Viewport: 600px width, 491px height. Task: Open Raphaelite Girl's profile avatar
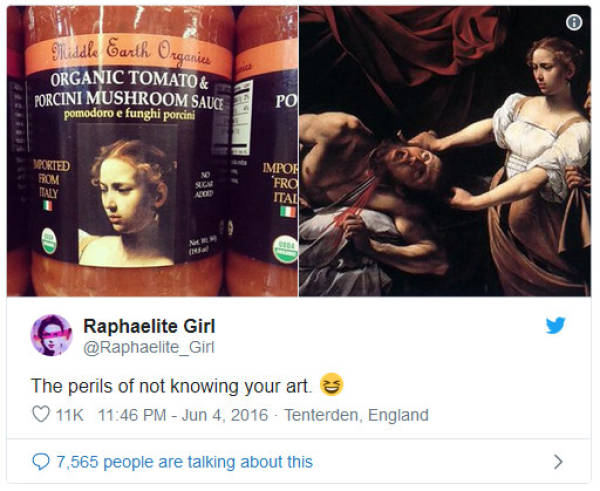pyautogui.click(x=51, y=335)
